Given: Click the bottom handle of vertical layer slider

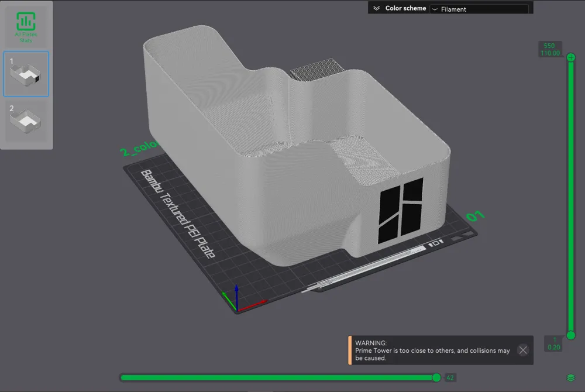Looking at the screenshot, I should pos(571,335).
